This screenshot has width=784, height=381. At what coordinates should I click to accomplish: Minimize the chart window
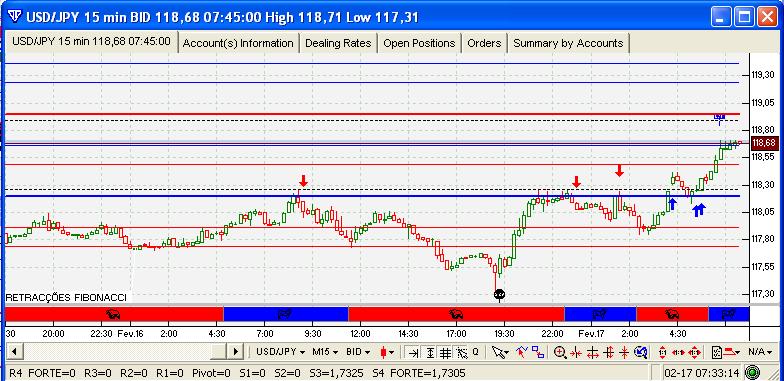click(722, 18)
